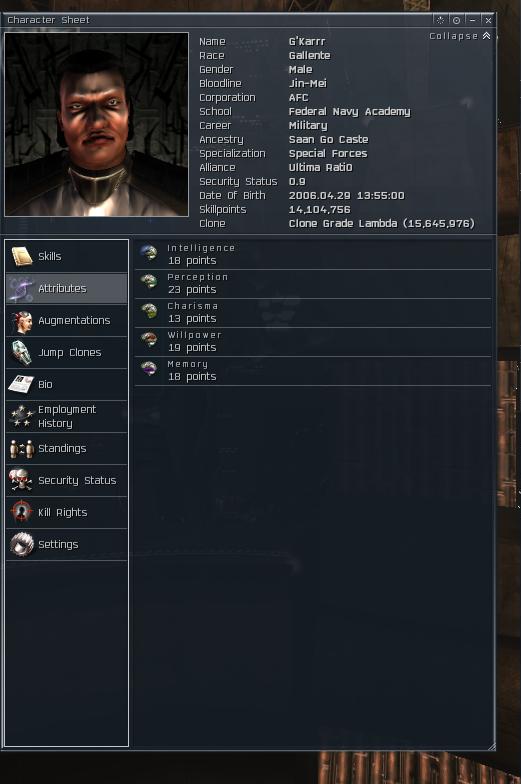The height and width of the screenshot is (784, 521).
Task: Click the Willpower attribute entry
Action: tap(313, 342)
